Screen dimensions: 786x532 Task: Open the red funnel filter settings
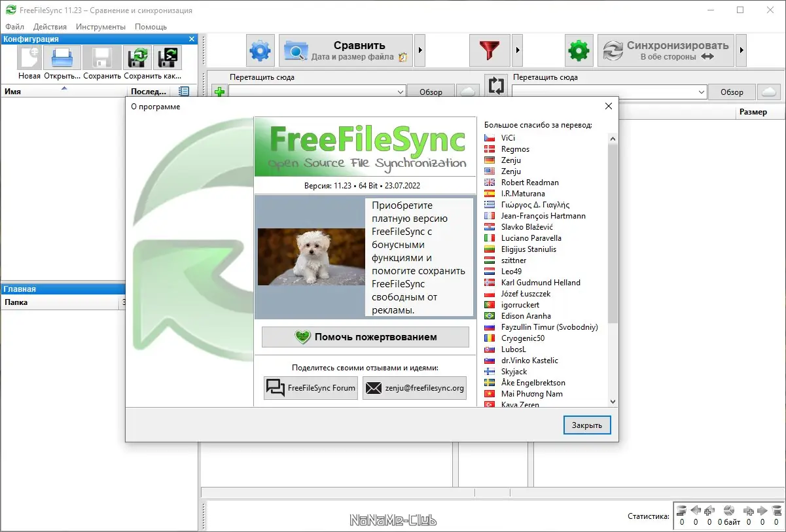[490, 50]
